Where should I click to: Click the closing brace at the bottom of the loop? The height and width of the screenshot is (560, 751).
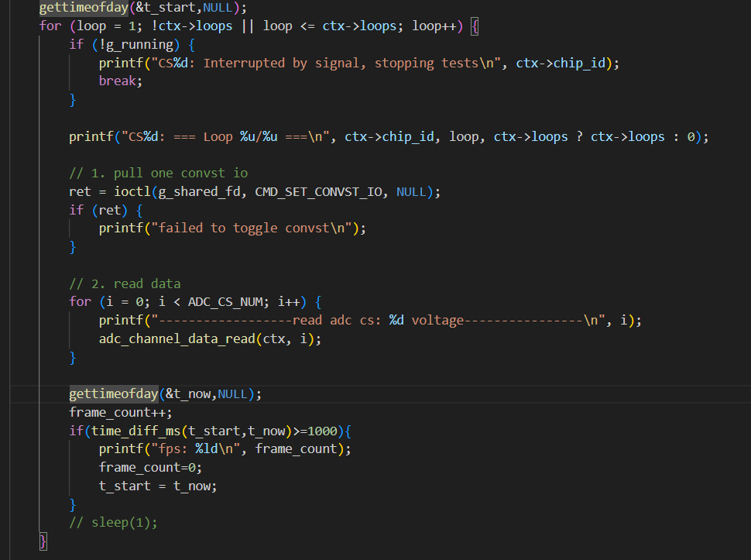point(43,541)
